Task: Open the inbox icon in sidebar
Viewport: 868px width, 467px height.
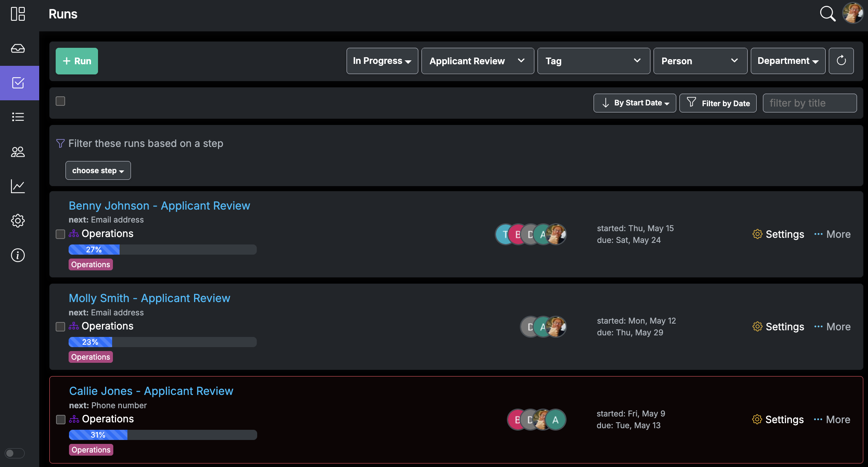Action: (x=18, y=49)
